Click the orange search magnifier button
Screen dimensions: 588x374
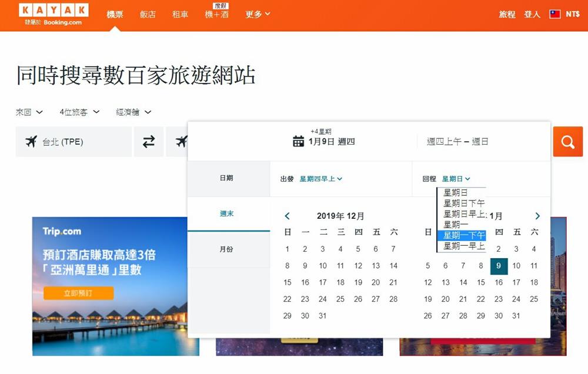point(567,142)
